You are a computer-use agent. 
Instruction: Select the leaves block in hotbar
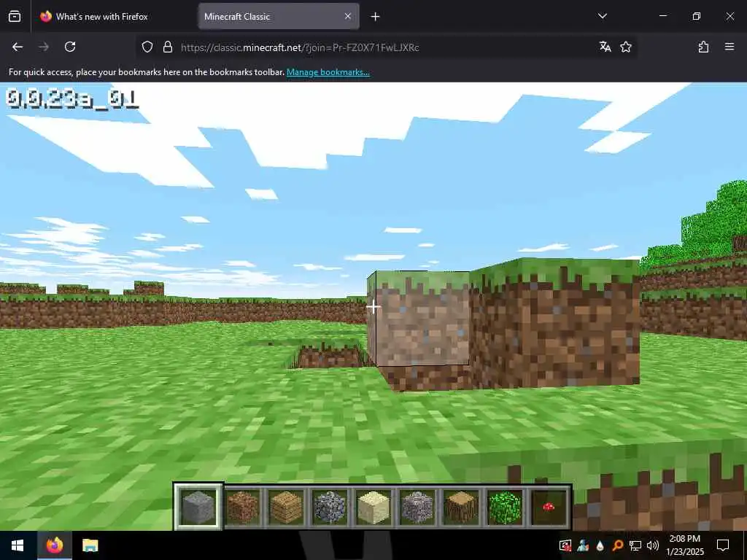coord(505,507)
